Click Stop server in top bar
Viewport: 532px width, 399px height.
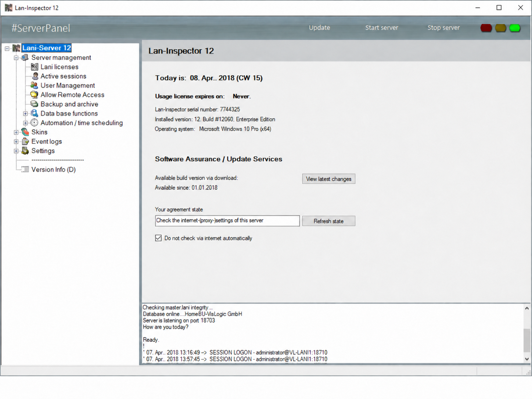[x=443, y=28]
